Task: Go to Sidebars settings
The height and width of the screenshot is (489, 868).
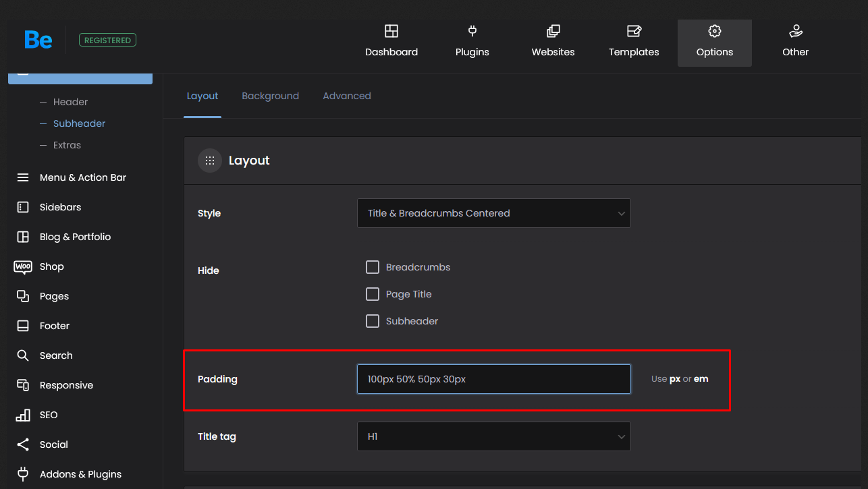Action: [x=60, y=207]
